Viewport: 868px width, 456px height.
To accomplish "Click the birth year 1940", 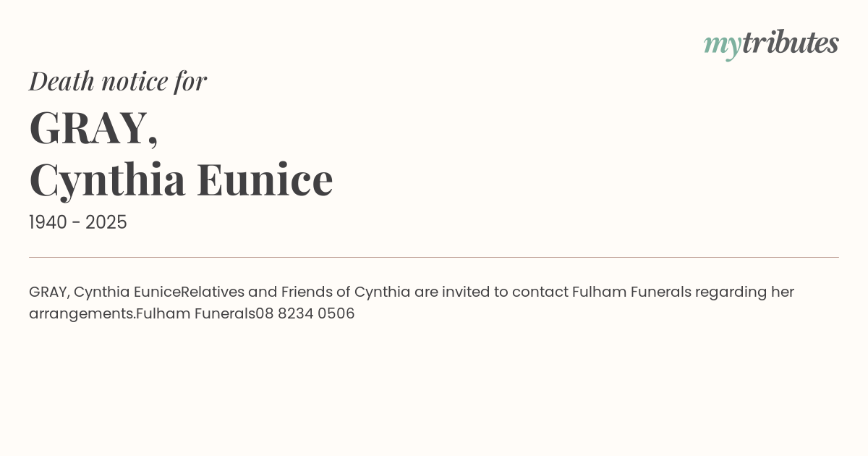I will click(x=49, y=223).
